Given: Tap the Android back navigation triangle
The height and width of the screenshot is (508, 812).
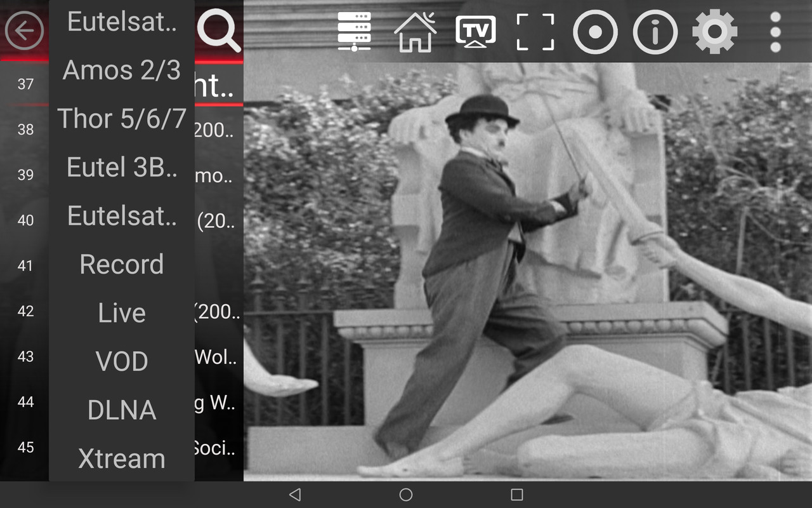Looking at the screenshot, I should [x=294, y=495].
